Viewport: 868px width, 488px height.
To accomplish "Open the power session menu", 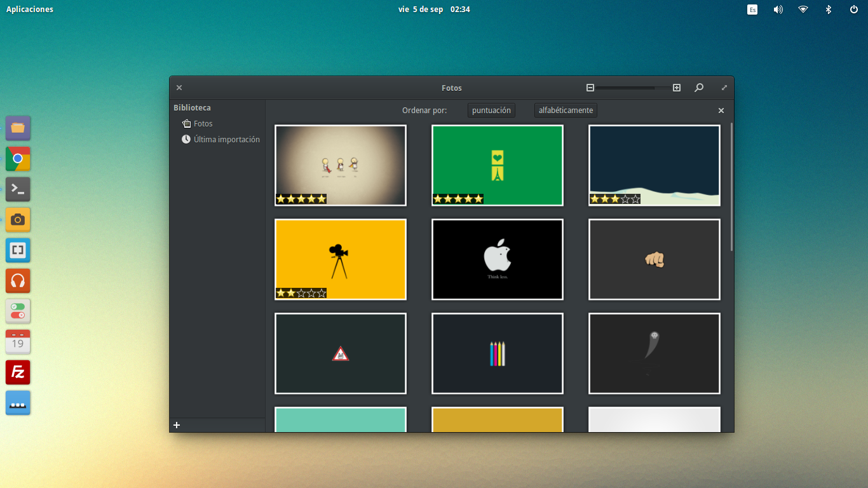I will click(x=854, y=10).
